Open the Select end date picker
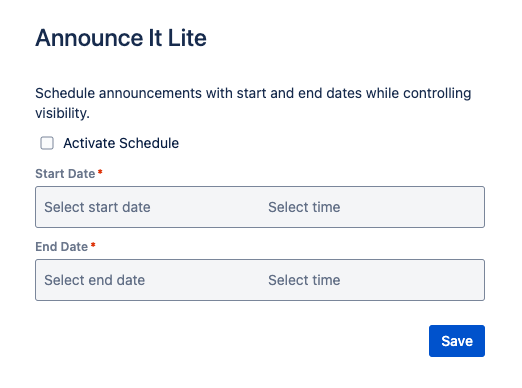Image resolution: width=522 pixels, height=388 pixels. tap(148, 280)
